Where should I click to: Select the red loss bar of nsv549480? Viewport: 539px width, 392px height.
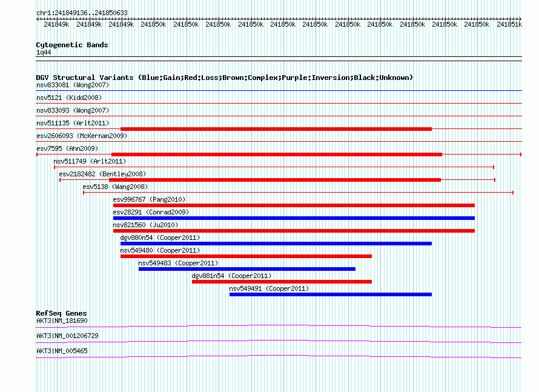click(246, 256)
